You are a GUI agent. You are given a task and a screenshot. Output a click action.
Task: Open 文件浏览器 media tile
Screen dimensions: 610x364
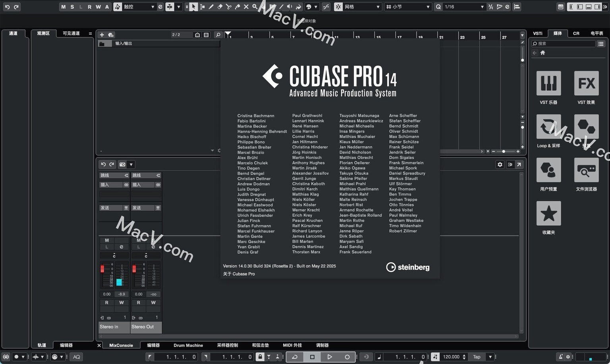click(587, 170)
